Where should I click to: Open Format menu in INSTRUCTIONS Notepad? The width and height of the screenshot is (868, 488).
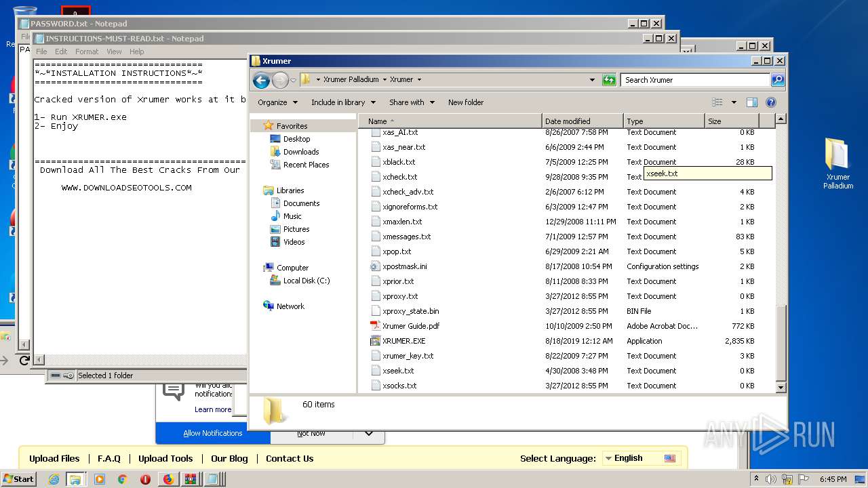point(87,52)
